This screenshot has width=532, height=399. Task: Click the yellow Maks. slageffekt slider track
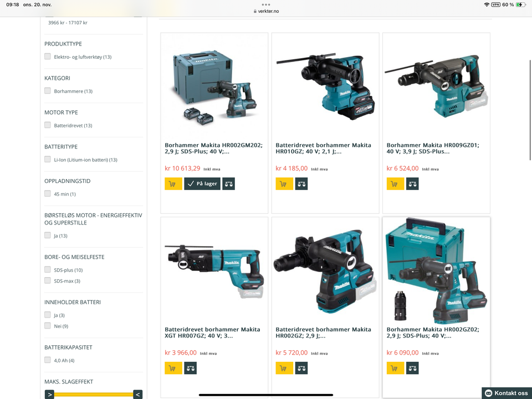94,395
